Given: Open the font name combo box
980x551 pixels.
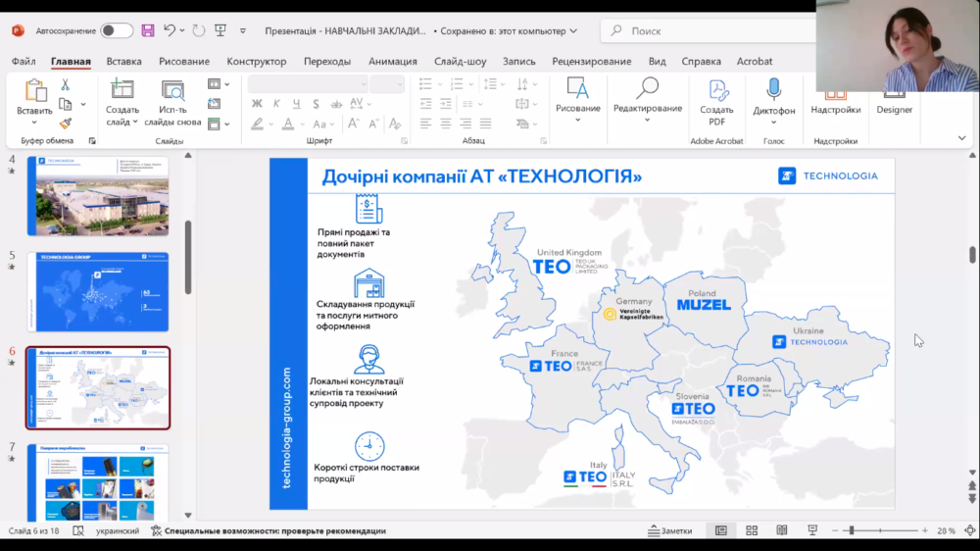Looking at the screenshot, I should click(x=308, y=83).
